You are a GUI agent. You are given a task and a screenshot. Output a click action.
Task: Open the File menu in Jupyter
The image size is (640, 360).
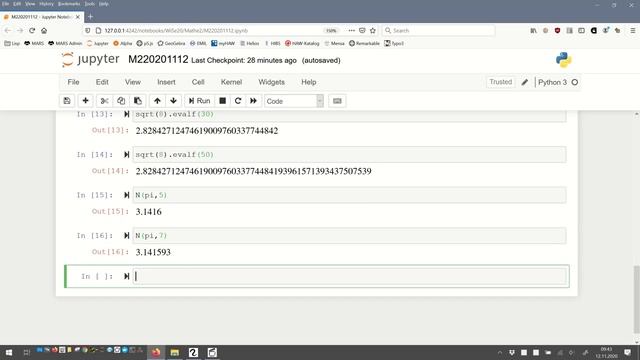click(x=73, y=82)
